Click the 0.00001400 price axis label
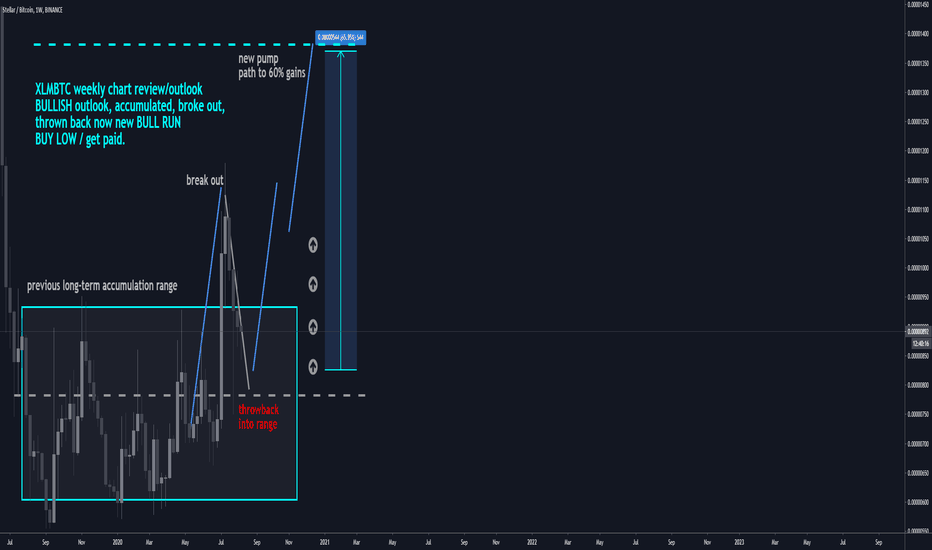Screen dimensions: 932x550 coord(918,34)
